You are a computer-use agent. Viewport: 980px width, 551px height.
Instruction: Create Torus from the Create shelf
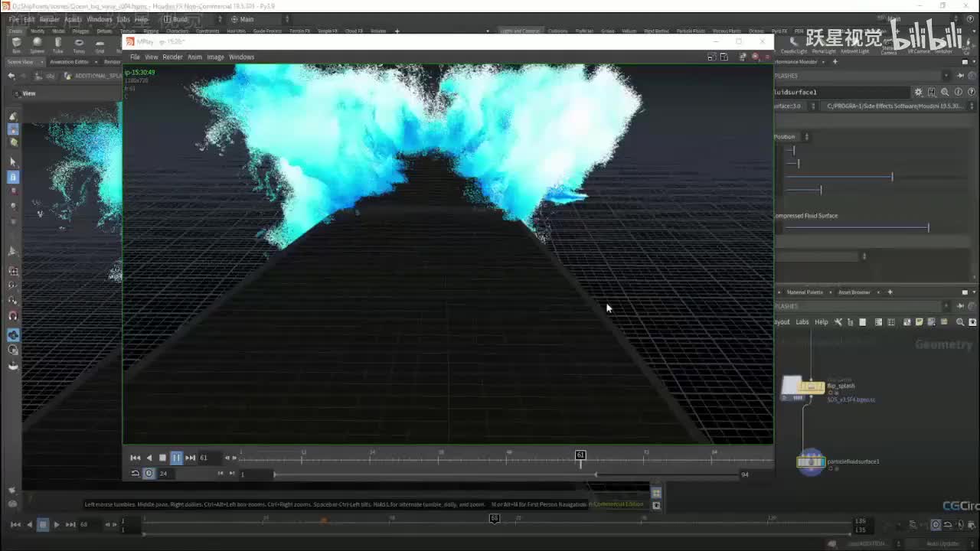point(79,45)
